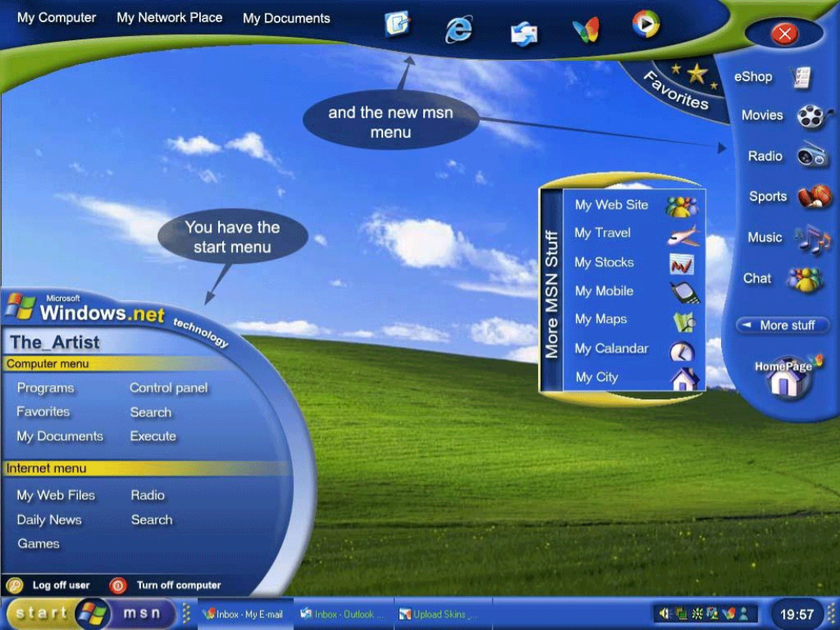Open Internet Explorer icon in top bar
Viewport: 840px width, 630px height.
point(459,29)
